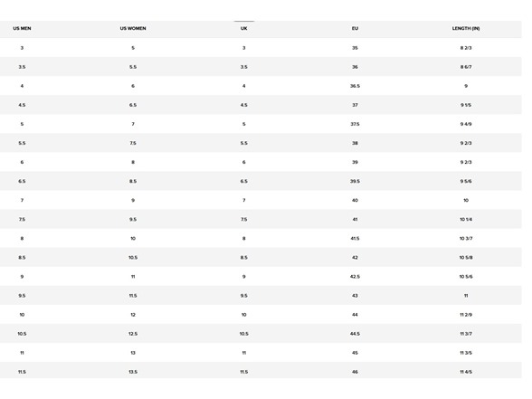The image size is (532, 399).
Task: Select the 10 1/4 length cell
Action: [x=466, y=220]
